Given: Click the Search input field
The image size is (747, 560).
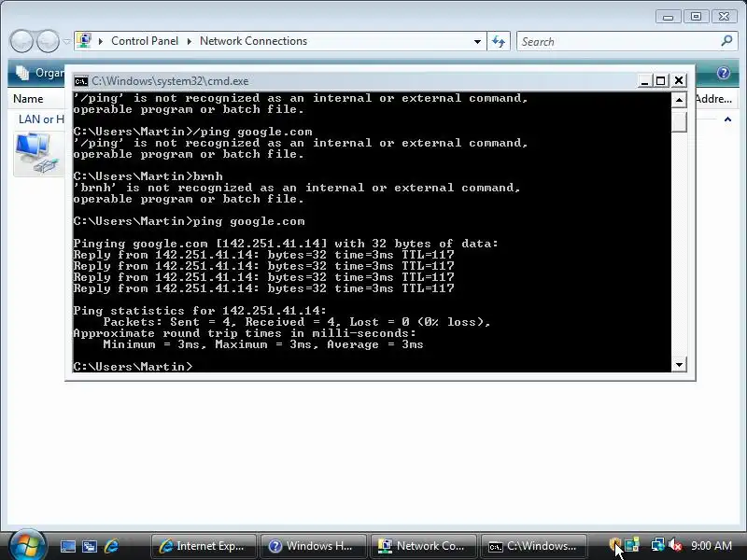Looking at the screenshot, I should click(619, 41).
